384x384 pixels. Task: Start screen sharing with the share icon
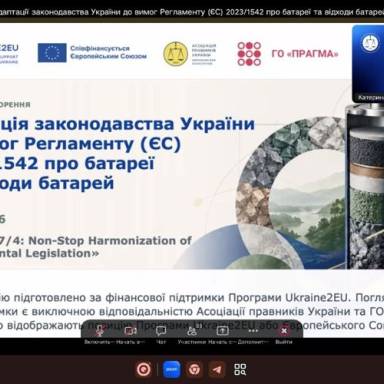(222, 331)
